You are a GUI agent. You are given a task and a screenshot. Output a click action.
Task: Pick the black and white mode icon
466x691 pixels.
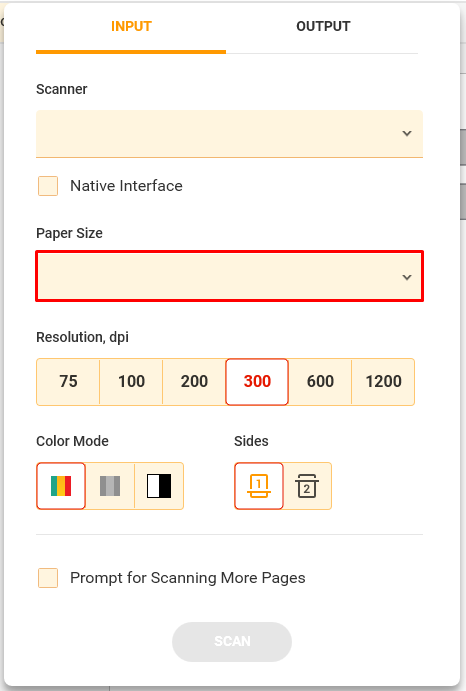click(159, 486)
